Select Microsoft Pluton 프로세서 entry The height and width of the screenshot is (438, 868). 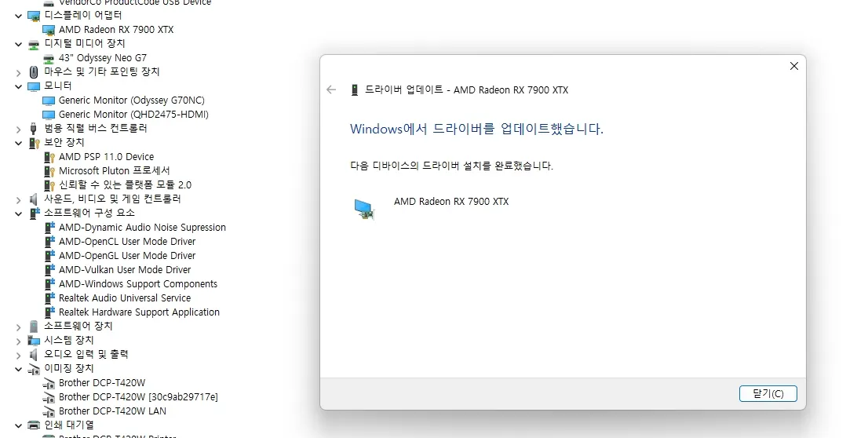115,171
